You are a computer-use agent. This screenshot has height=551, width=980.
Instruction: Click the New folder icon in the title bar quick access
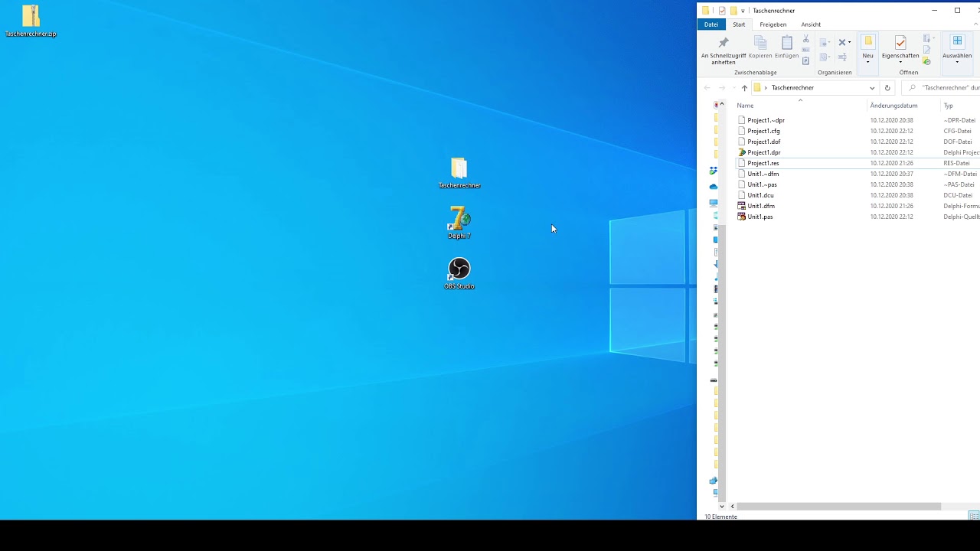[x=733, y=11]
